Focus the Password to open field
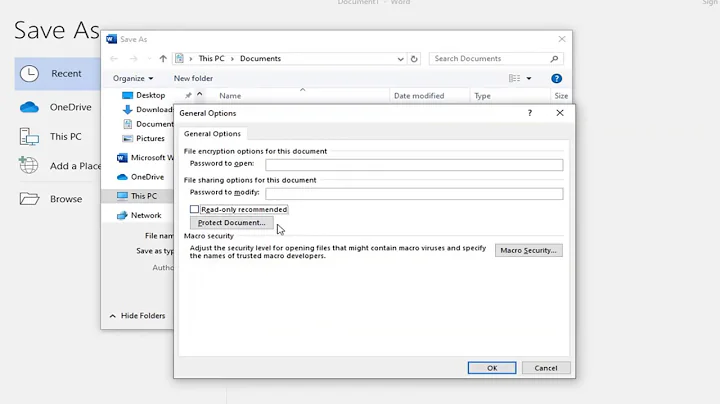 click(414, 165)
